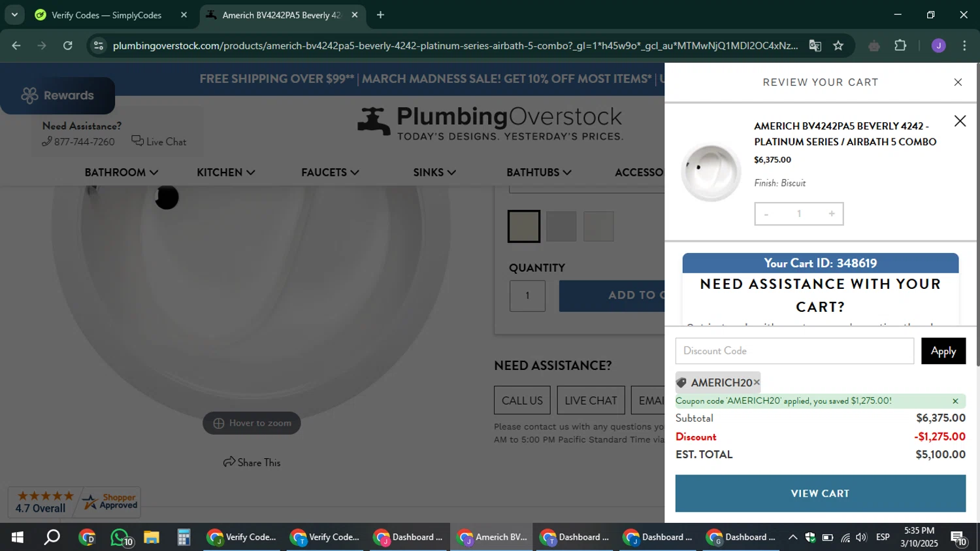The width and height of the screenshot is (980, 551).
Task: Dismiss the coupon applied message
Action: click(955, 401)
